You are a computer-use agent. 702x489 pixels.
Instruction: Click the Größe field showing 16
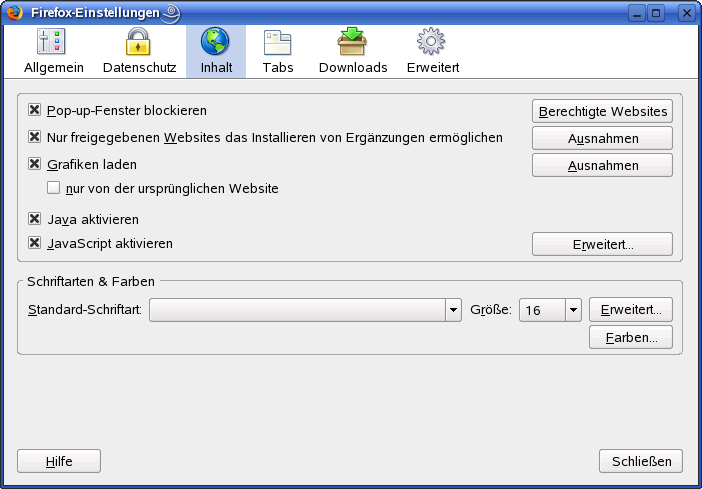[542, 310]
